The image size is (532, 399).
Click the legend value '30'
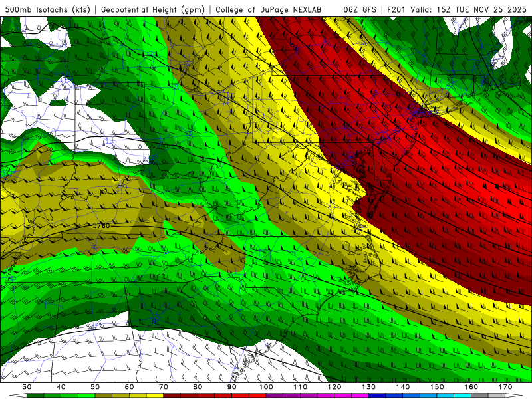[x=27, y=387]
